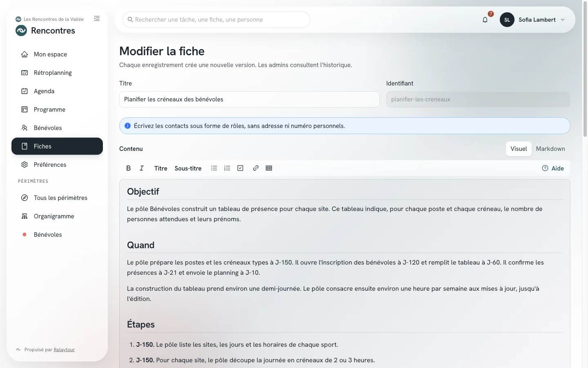Click the page vertical scrollbar
Screen dimensions: 588x368
pyautogui.click(x=585, y=70)
